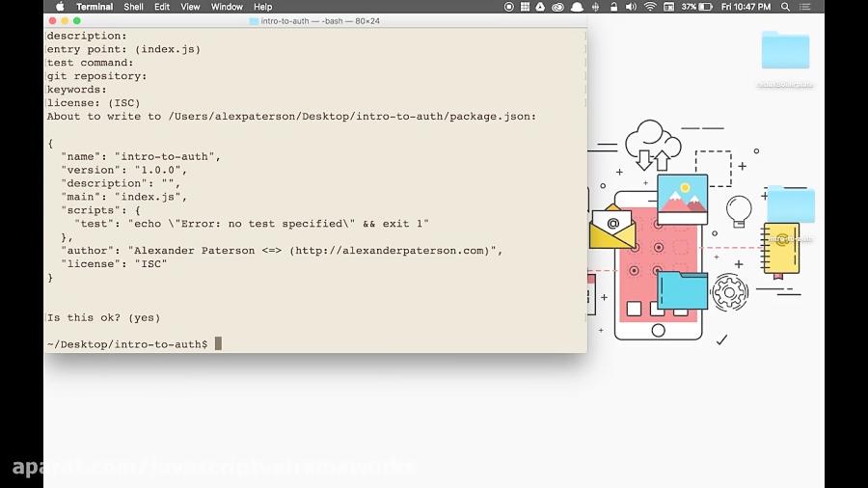Screen dimensions: 868x488
Task: Click the 'keywords:' line
Action: (76, 90)
